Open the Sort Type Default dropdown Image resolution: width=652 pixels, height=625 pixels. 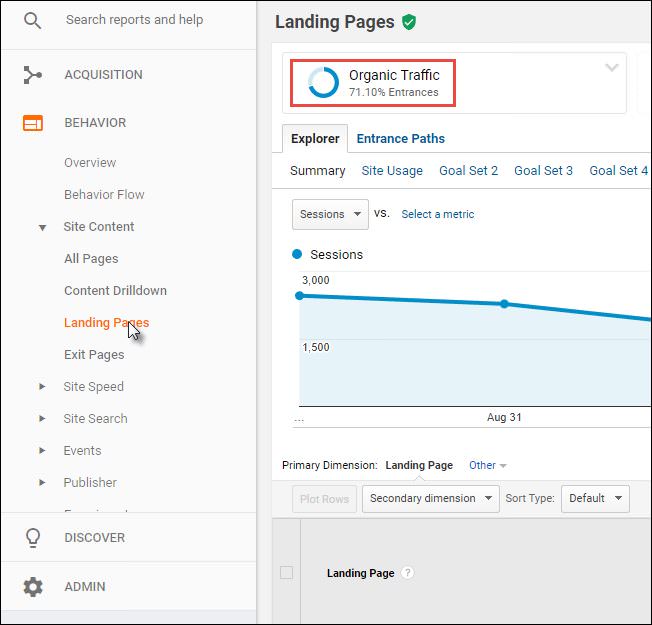tap(595, 498)
